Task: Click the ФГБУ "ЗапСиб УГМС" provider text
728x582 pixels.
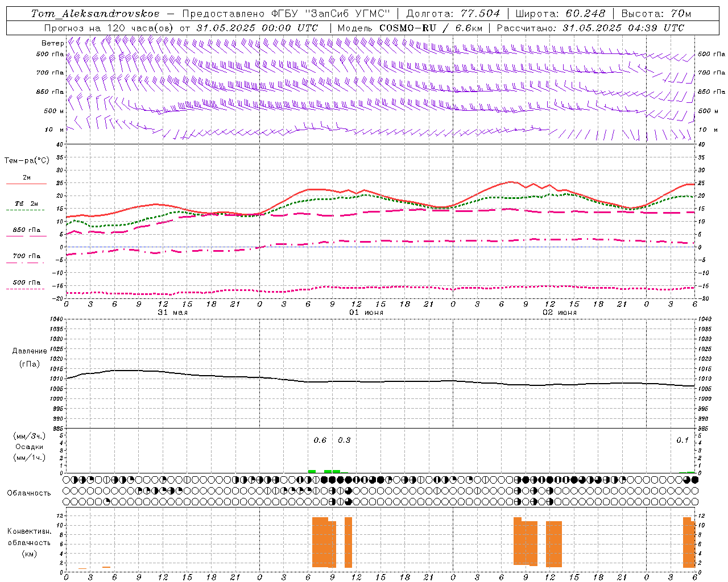Action: 330,14
